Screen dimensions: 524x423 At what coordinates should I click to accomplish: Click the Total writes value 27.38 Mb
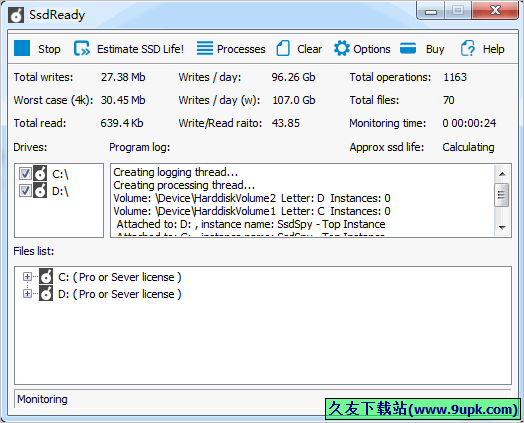tap(123, 77)
